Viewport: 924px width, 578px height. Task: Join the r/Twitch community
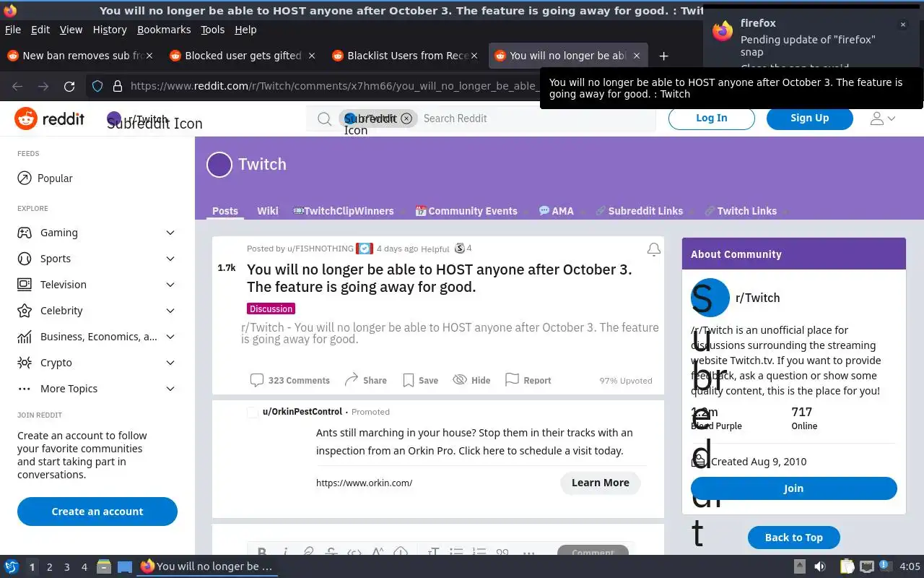pyautogui.click(x=794, y=488)
